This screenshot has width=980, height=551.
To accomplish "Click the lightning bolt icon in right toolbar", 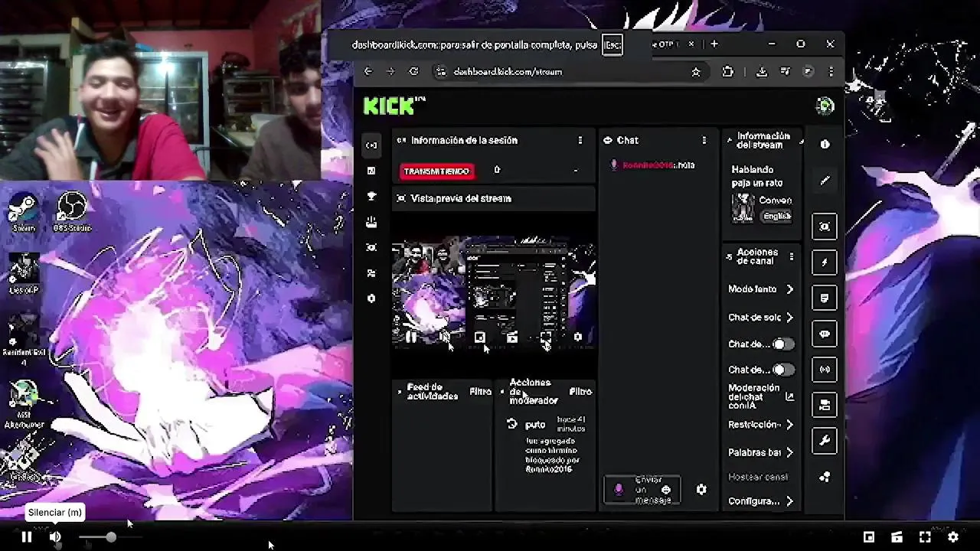I will coord(825,262).
